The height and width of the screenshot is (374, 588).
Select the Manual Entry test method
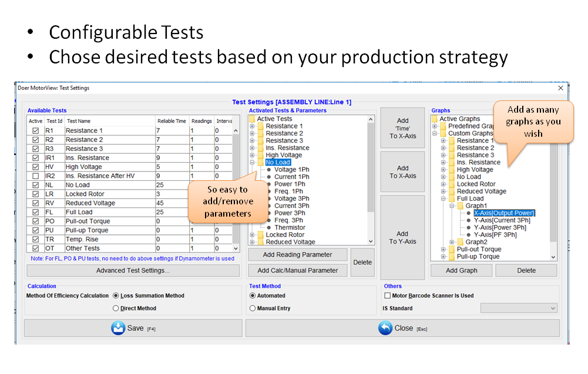point(253,308)
